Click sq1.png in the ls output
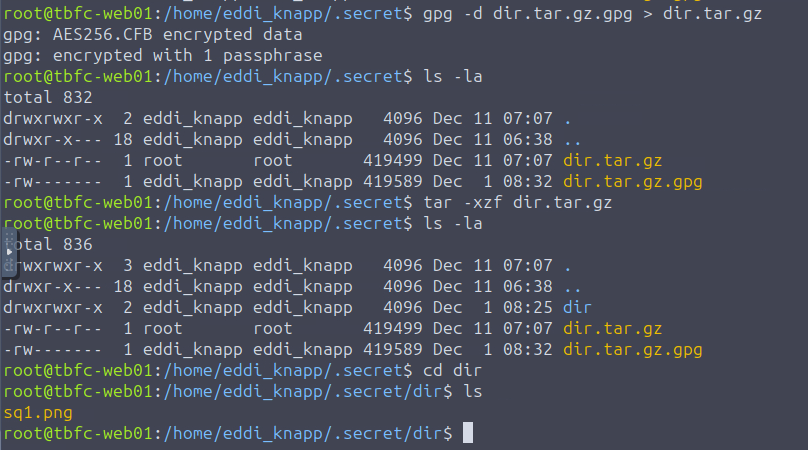 point(38,412)
